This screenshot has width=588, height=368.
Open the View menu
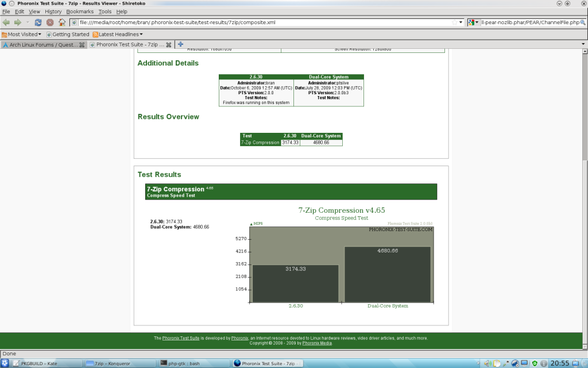point(34,11)
